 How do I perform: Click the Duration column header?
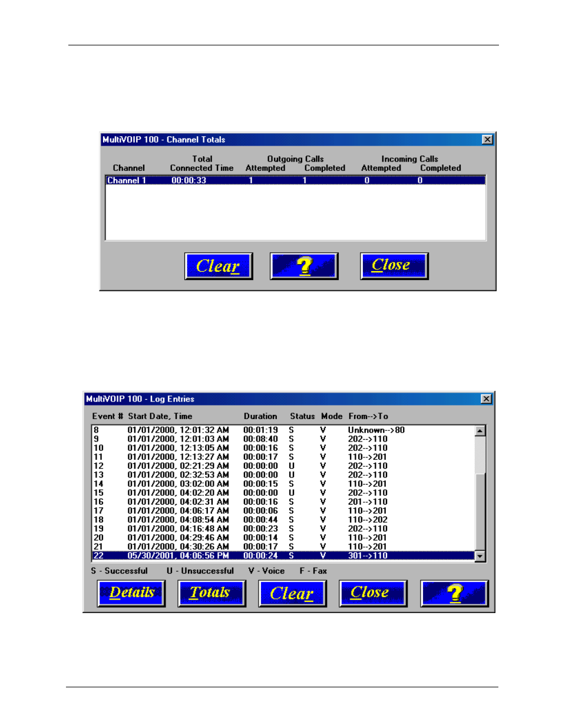click(x=260, y=416)
